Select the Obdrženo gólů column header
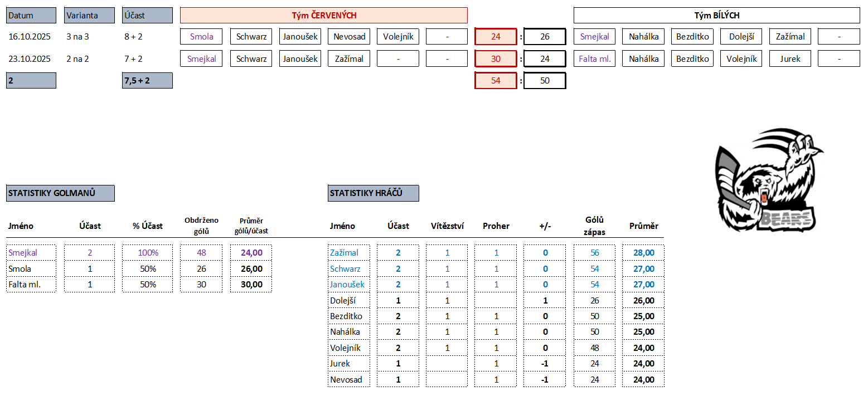 [x=201, y=226]
